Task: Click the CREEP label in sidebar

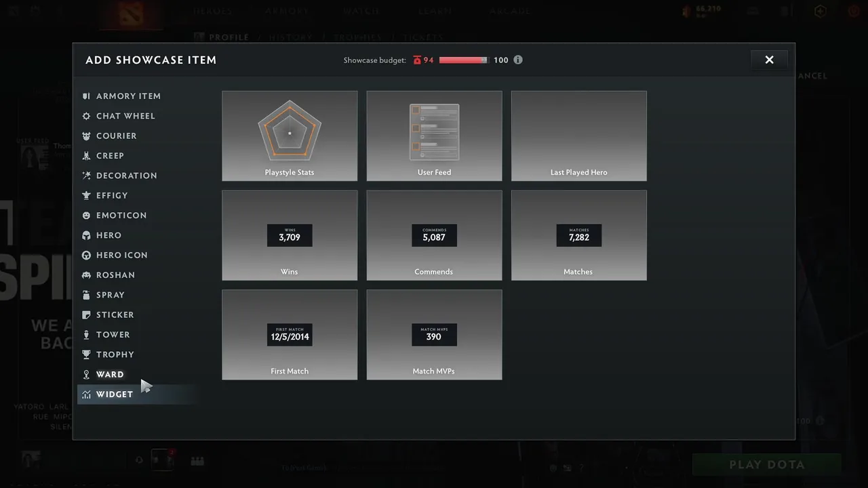Action: [110, 156]
